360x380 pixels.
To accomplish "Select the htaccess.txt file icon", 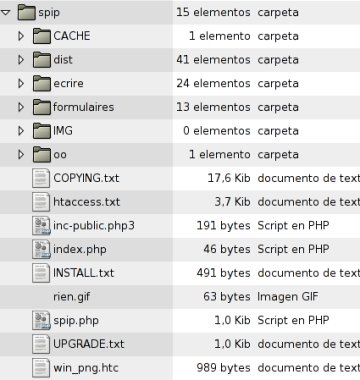I will coord(41,202).
